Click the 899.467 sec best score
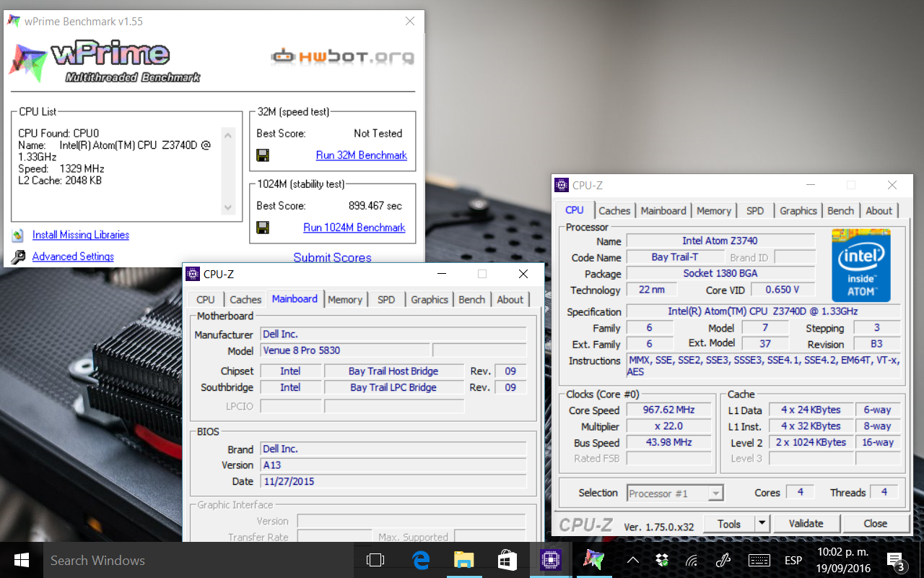 (x=375, y=206)
